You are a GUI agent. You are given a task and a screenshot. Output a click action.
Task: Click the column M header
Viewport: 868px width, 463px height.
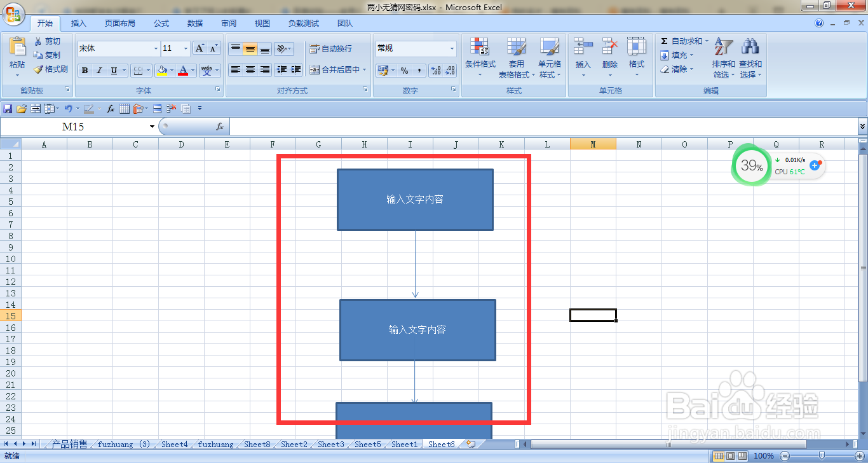[593, 144]
